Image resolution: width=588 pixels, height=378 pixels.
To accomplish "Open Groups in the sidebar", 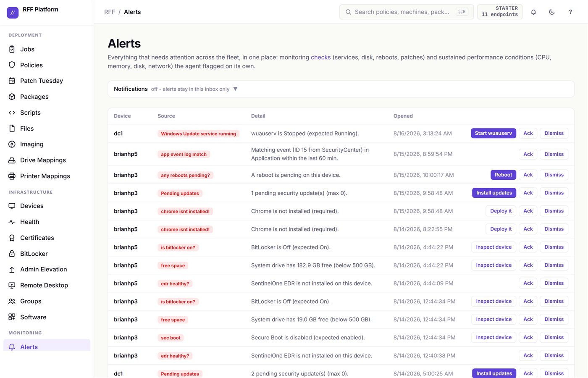I will [x=47, y=301].
